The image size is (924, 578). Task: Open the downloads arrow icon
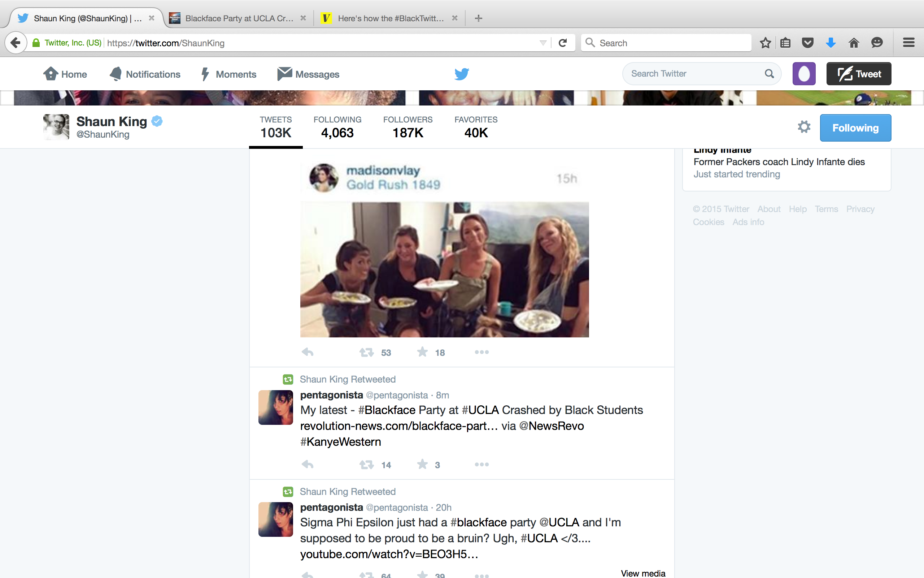pos(831,43)
